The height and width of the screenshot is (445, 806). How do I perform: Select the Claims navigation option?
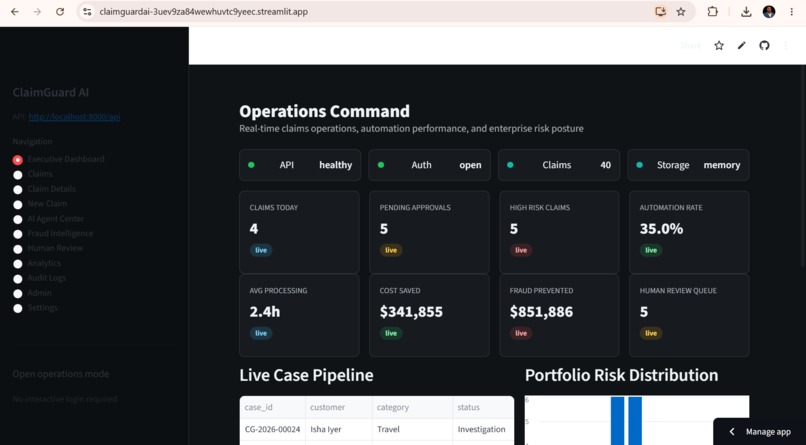click(x=33, y=174)
